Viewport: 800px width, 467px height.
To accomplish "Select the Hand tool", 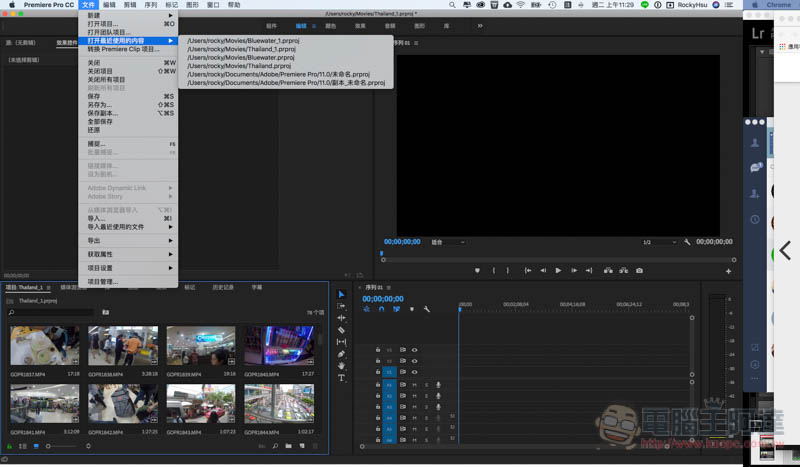I will point(341,366).
